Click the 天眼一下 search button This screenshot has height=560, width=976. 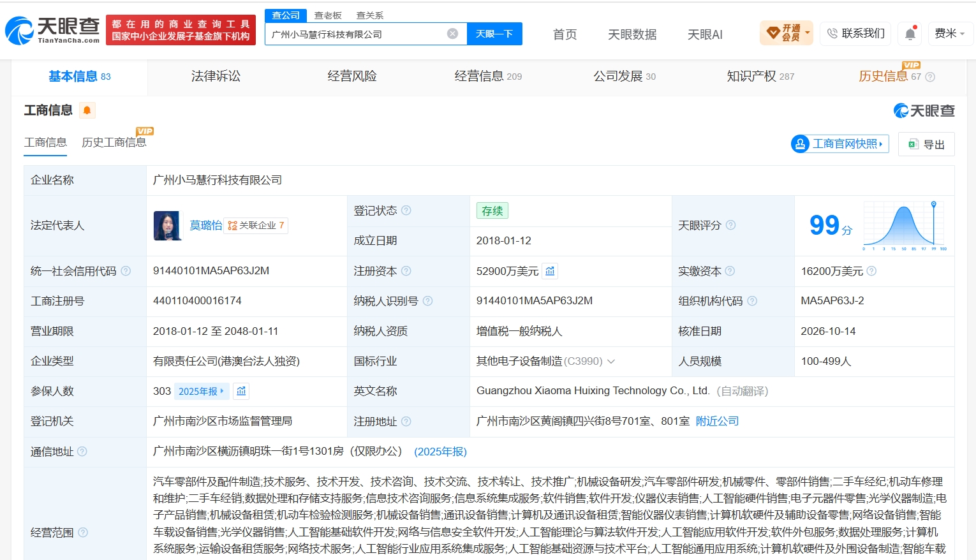pos(494,34)
